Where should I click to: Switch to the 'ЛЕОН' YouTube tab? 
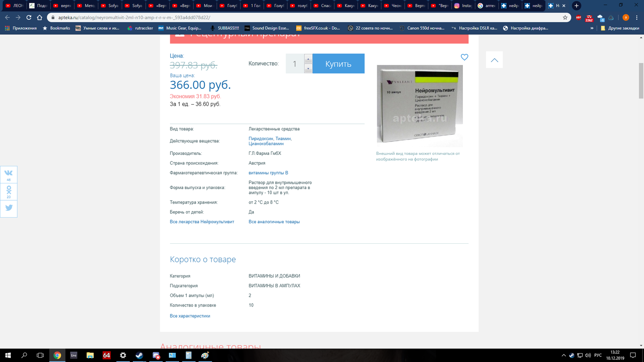pyautogui.click(x=14, y=6)
